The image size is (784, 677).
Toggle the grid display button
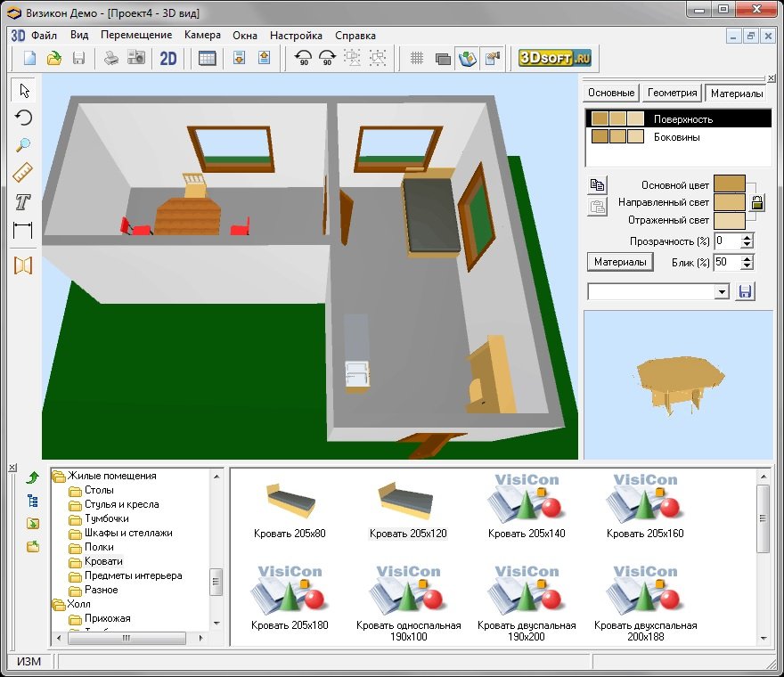tap(416, 59)
